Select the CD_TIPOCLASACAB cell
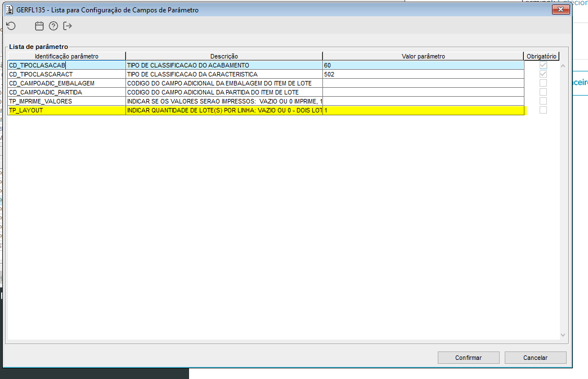This screenshot has width=588, height=379. point(67,65)
